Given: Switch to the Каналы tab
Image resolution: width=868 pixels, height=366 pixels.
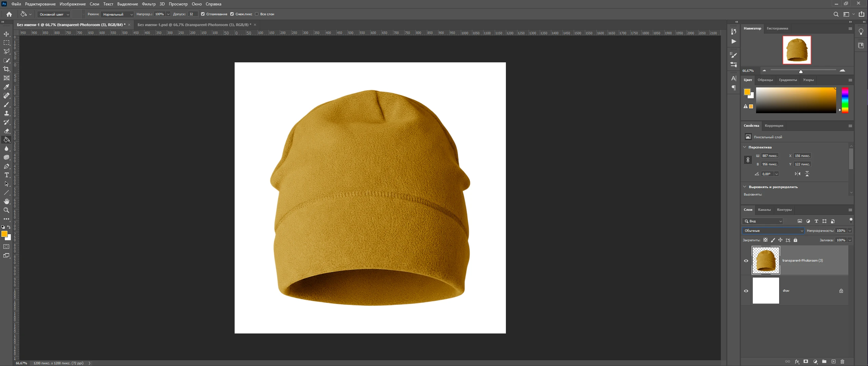Looking at the screenshot, I should (764, 210).
